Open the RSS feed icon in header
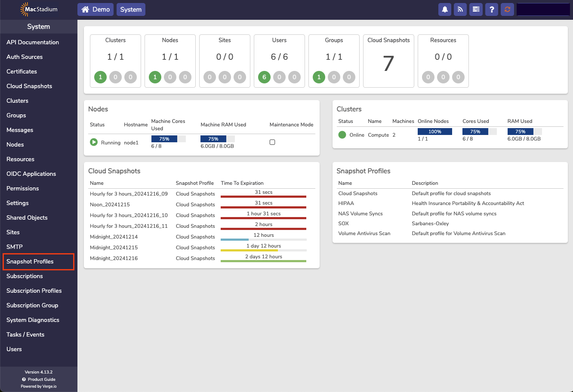Image resolution: width=573 pixels, height=392 pixels. (460, 9)
